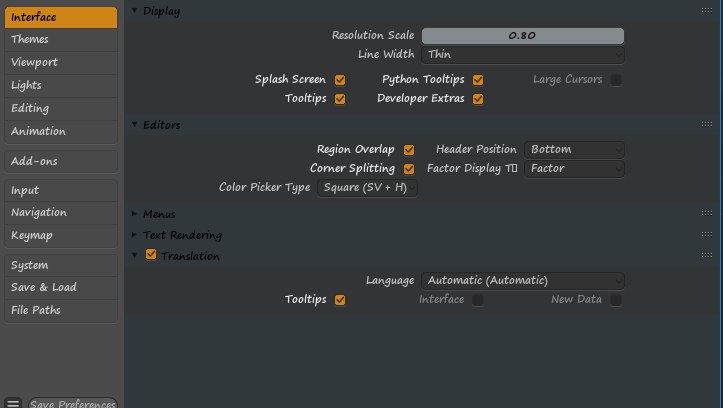Uncheck Python Tooltips option
Screen dimensions: 723x408
click(478, 80)
